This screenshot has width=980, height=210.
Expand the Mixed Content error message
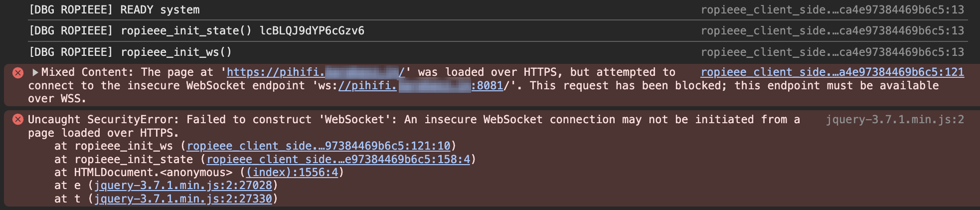[35, 72]
